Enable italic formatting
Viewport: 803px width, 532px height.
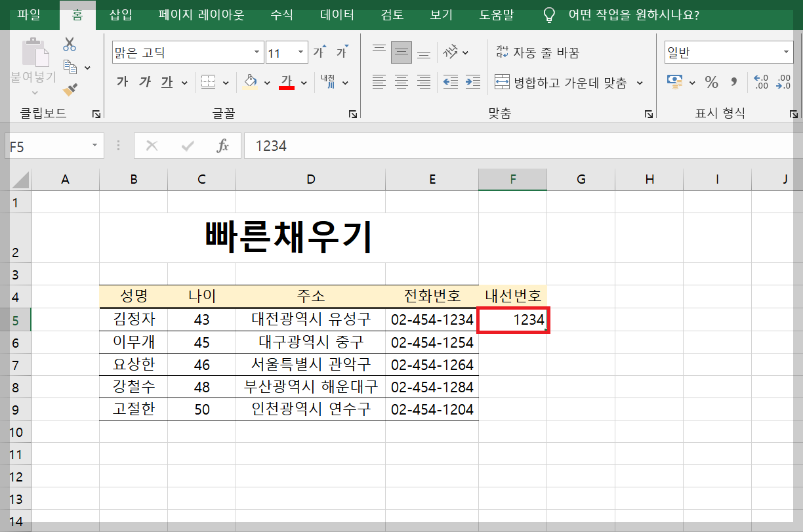point(144,82)
